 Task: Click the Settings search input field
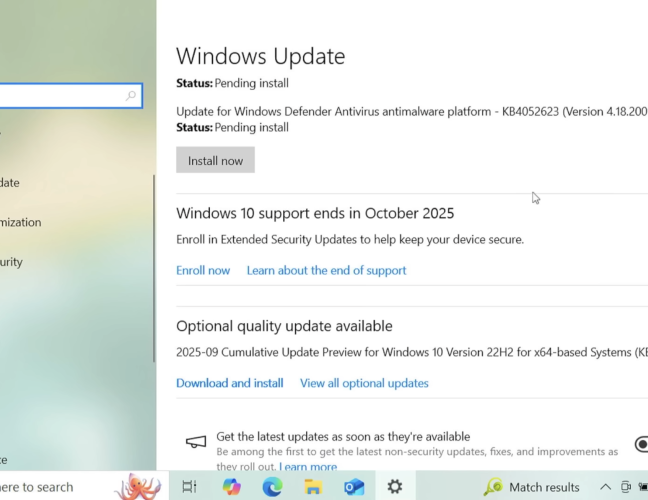coord(60,96)
